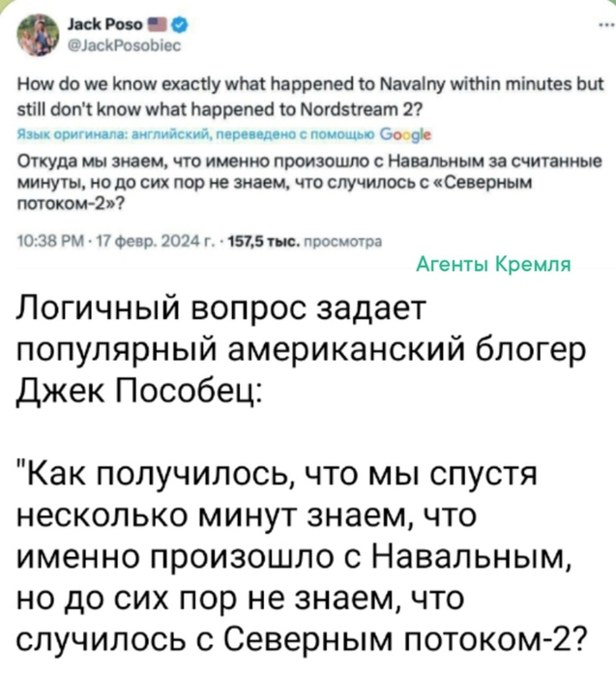This screenshot has width=616, height=676.
Task: Click the US flag emoji by name
Action: pos(159,25)
